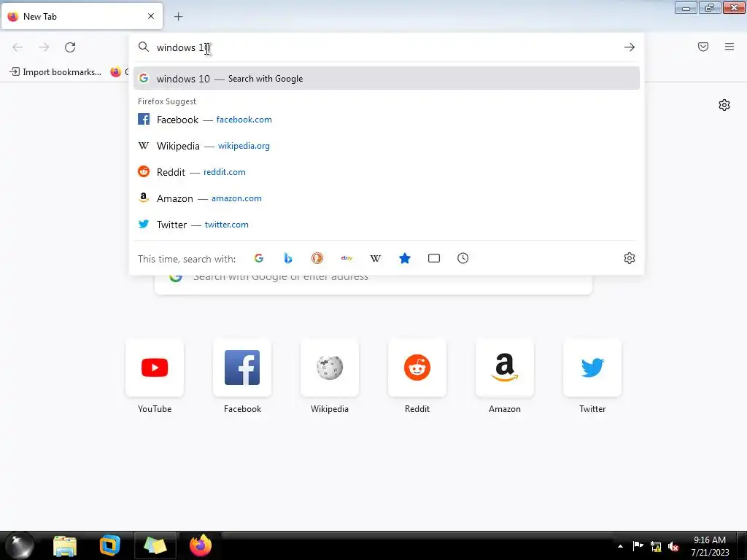
Task: Reload the current page
Action: [x=70, y=47]
